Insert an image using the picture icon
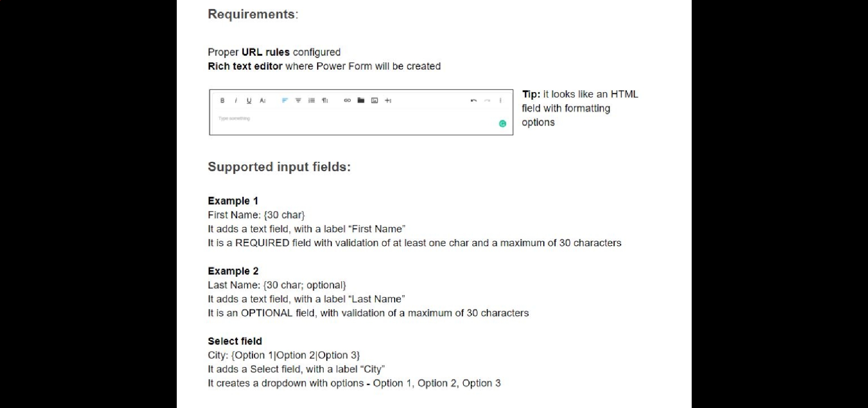 (x=374, y=101)
